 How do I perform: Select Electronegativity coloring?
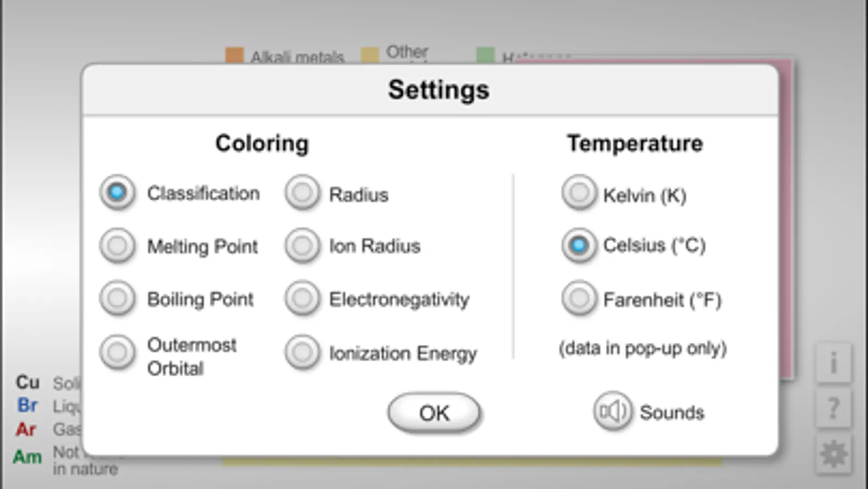pyautogui.click(x=302, y=298)
